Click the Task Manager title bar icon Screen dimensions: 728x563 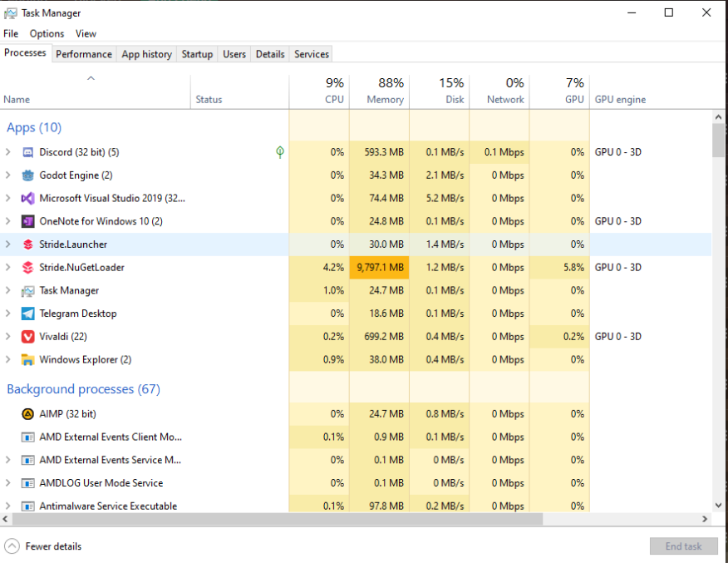(x=10, y=13)
